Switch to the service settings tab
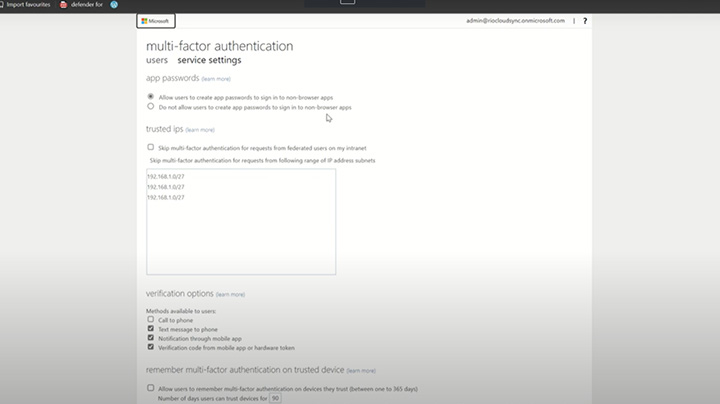720x404 pixels. (209, 60)
